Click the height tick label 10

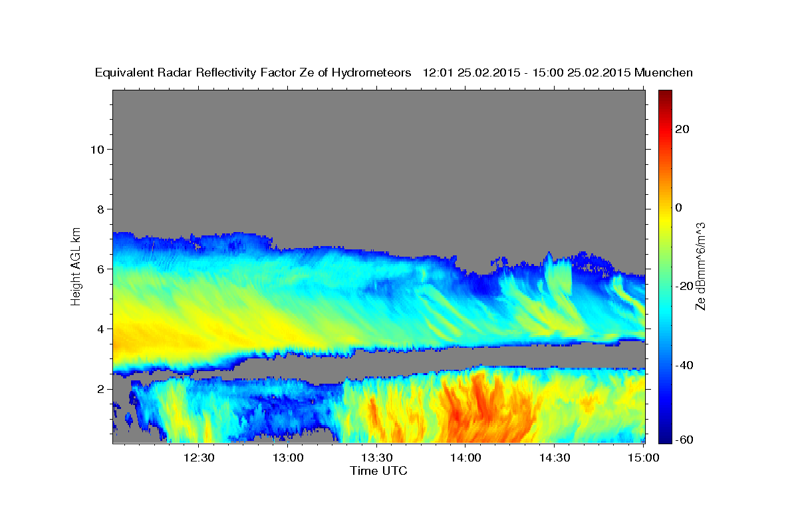(x=98, y=149)
